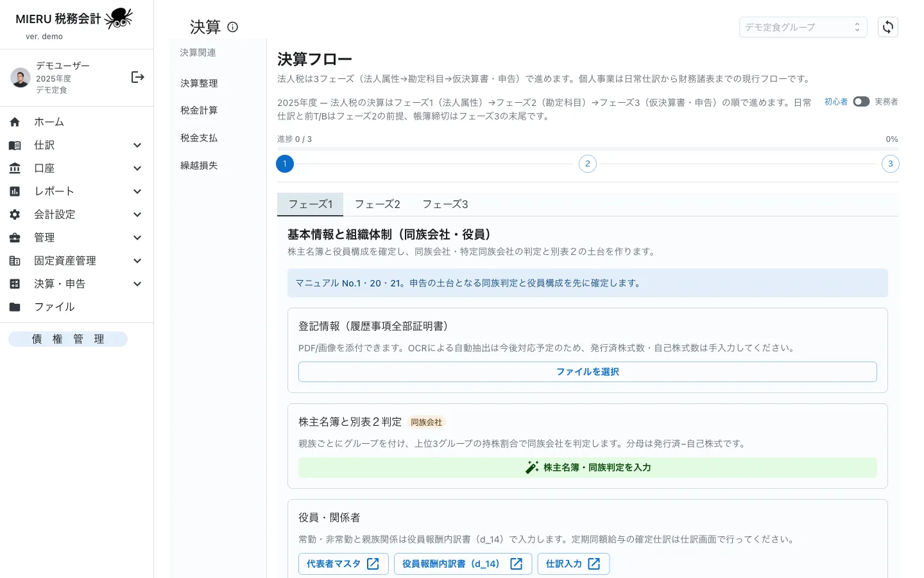Switch to the フェーズ1 tab
The image size is (924, 578).
pyautogui.click(x=310, y=204)
